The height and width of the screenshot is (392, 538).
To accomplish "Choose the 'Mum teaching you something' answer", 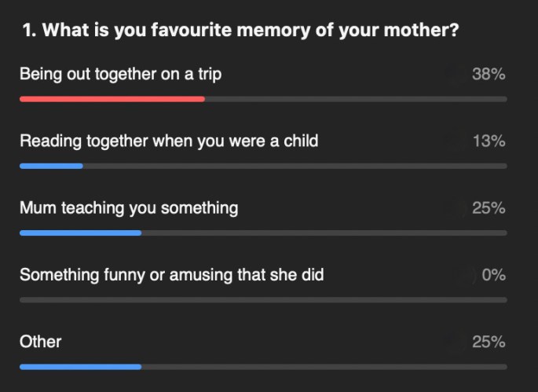I will point(129,208).
